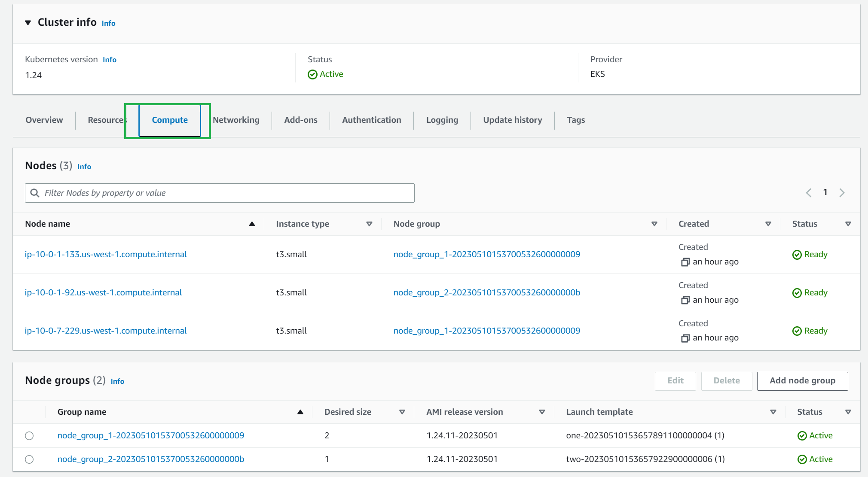The height and width of the screenshot is (477, 868).
Task: Switch to the Networking tab
Action: click(x=236, y=120)
